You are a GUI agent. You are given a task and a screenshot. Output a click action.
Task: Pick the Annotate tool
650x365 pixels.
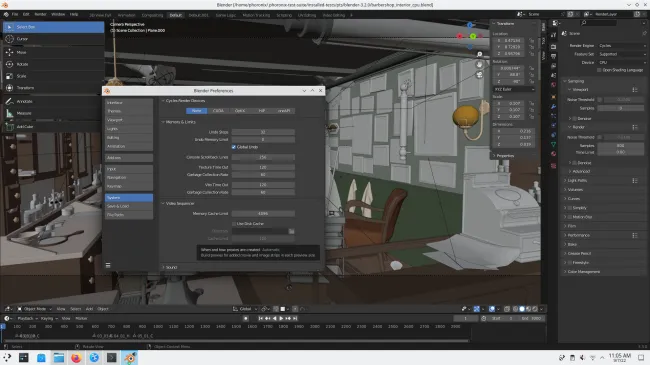tap(53, 101)
